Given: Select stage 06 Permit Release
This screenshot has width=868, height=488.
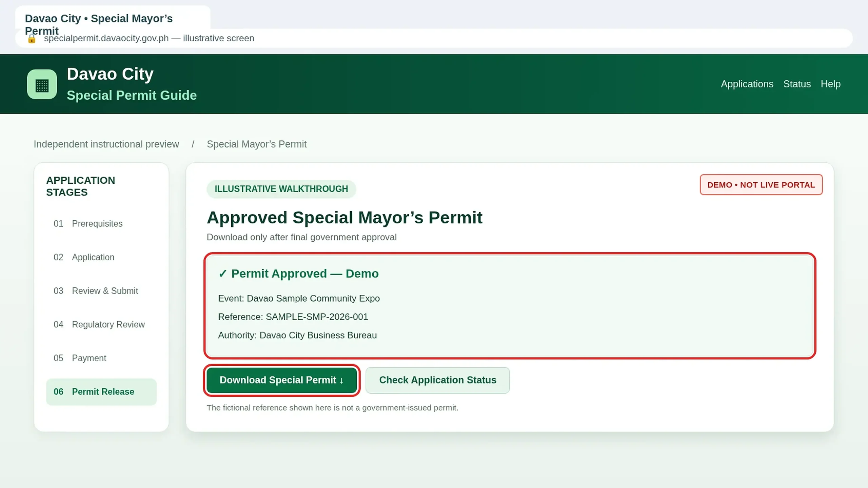Looking at the screenshot, I should coord(101,392).
